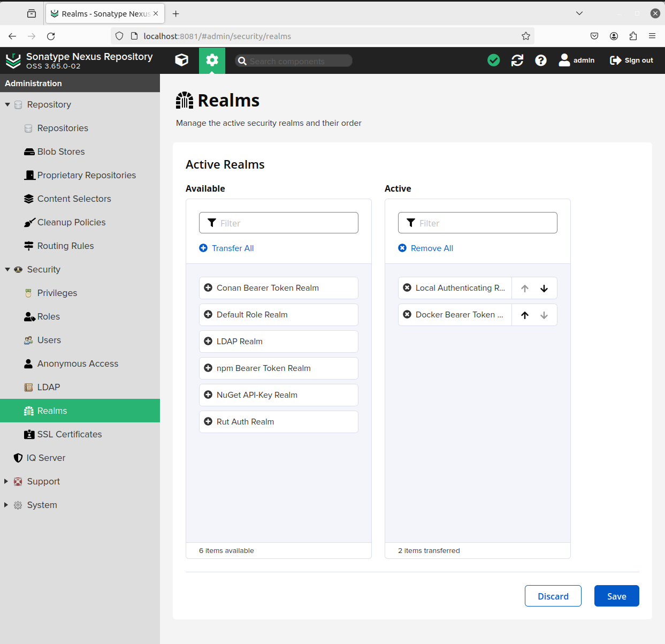Open Content Selectors in sidebar
Viewport: 665px width, 644px height.
click(80, 199)
